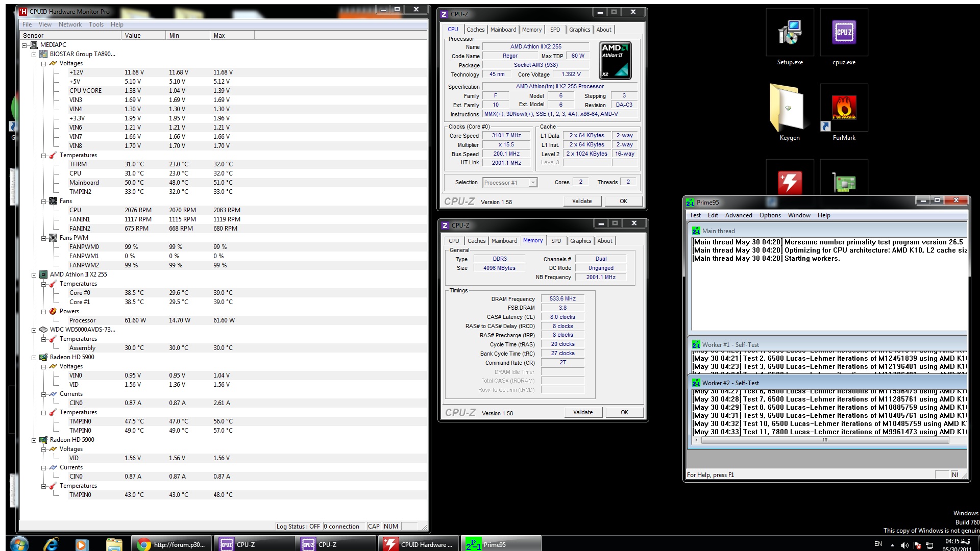Switch to SPD tab in bottom CPU-Z
The height and width of the screenshot is (551, 980).
556,241
